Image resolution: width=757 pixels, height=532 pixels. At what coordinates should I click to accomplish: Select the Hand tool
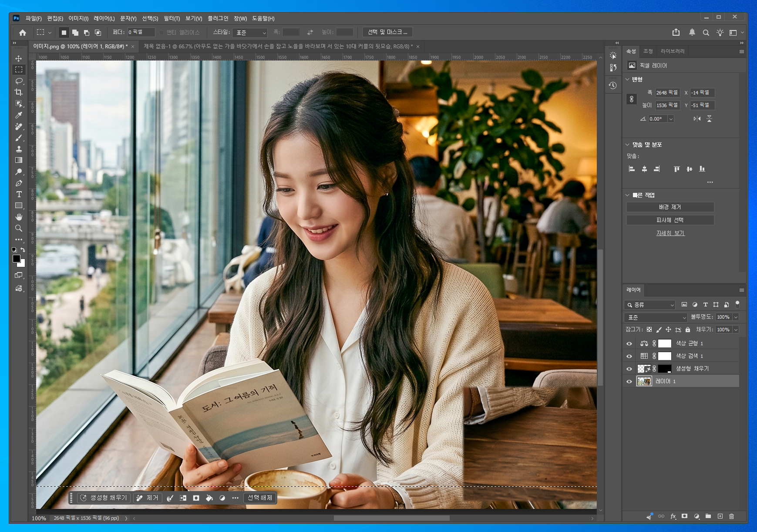(x=19, y=217)
